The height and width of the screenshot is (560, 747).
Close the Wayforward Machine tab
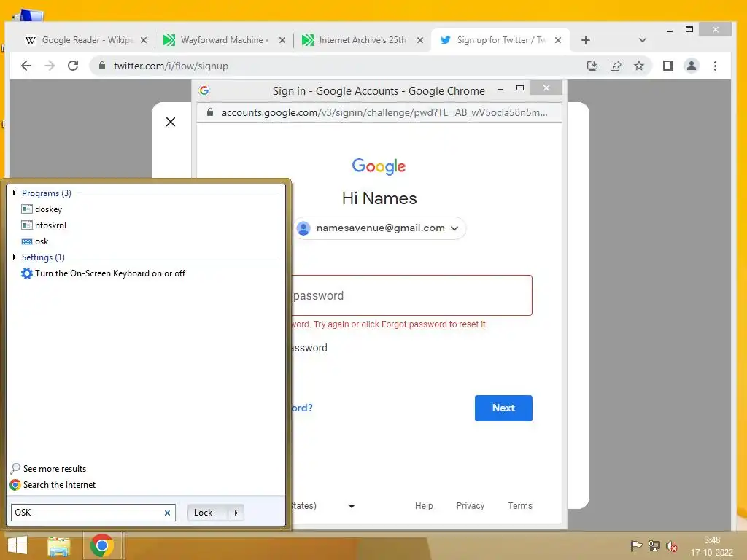click(282, 41)
